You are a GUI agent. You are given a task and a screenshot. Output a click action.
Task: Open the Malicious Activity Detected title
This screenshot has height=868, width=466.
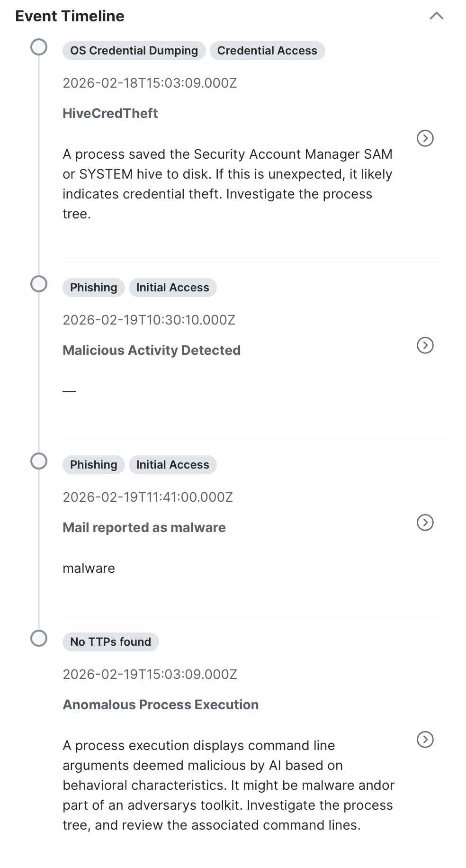click(152, 350)
